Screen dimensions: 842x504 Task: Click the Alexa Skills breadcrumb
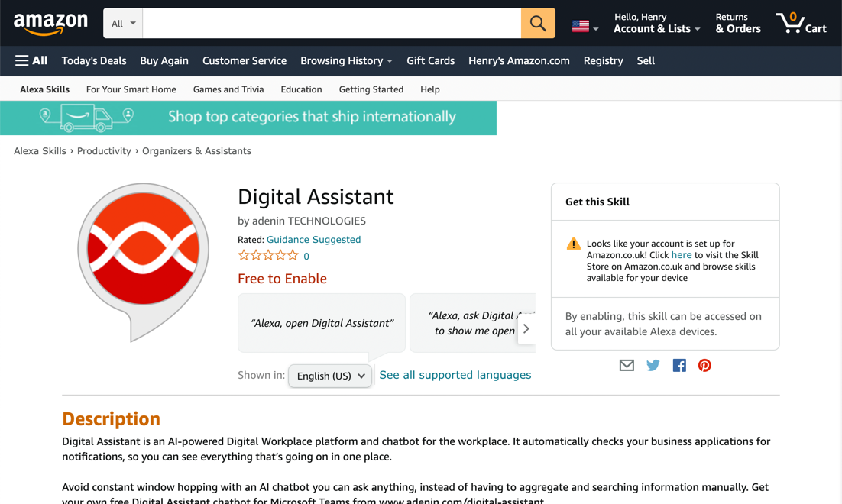40,151
